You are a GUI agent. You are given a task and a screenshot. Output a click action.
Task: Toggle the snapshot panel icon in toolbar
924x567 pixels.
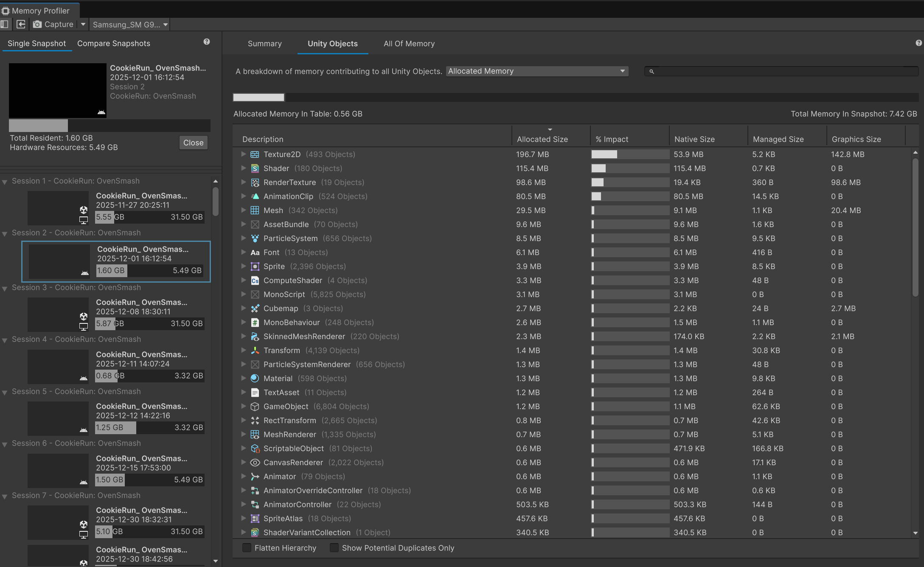coord(5,24)
